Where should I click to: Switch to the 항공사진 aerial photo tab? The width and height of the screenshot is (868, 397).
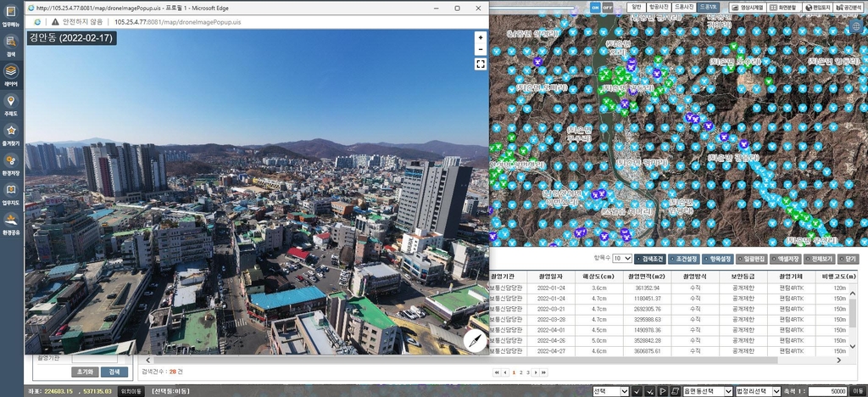(x=658, y=7)
